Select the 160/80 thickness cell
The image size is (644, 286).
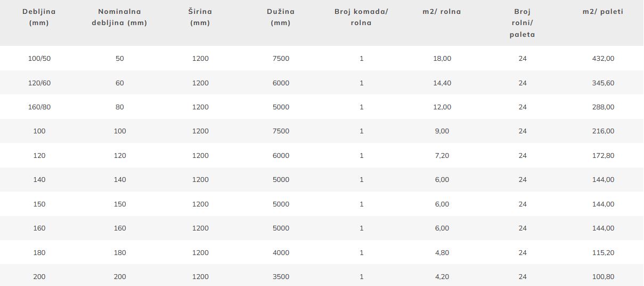tap(39, 107)
